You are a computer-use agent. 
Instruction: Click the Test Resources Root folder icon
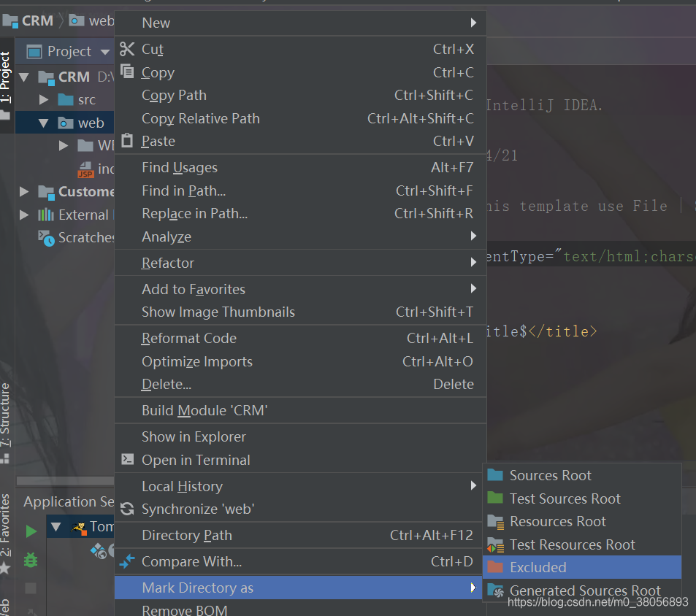pyautogui.click(x=495, y=544)
